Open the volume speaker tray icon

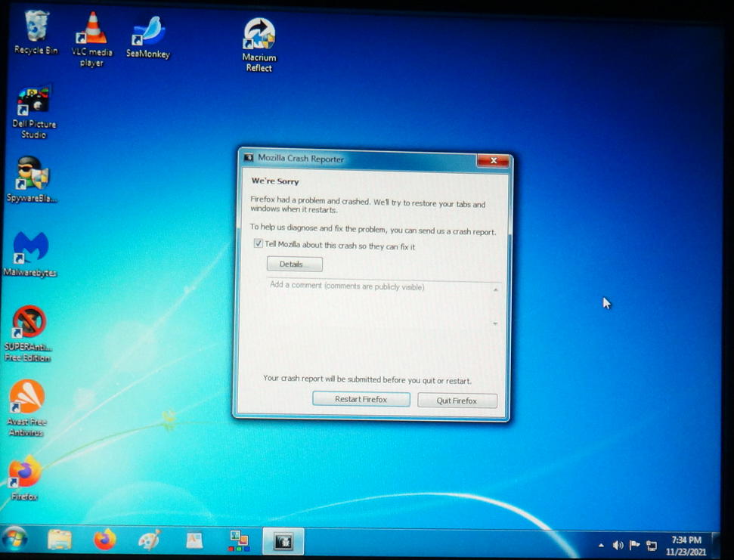point(618,545)
